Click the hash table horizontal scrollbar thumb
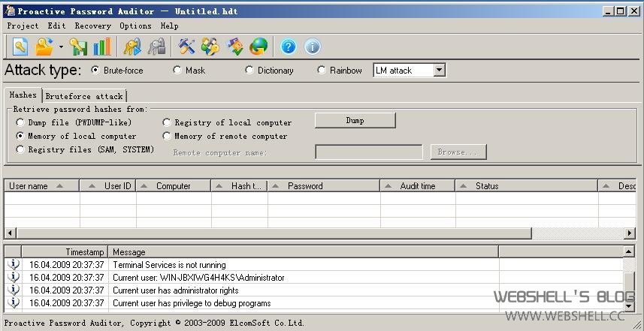 coord(274,233)
